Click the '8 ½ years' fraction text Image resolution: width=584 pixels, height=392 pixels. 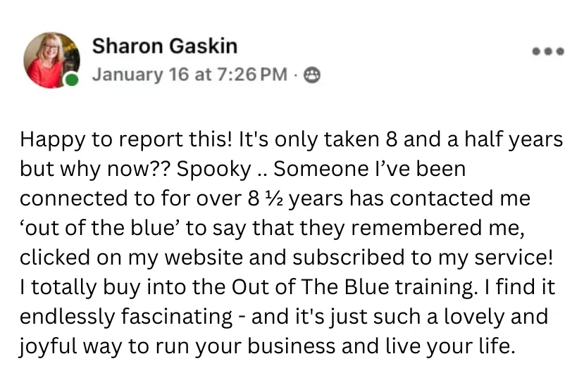[295, 198]
